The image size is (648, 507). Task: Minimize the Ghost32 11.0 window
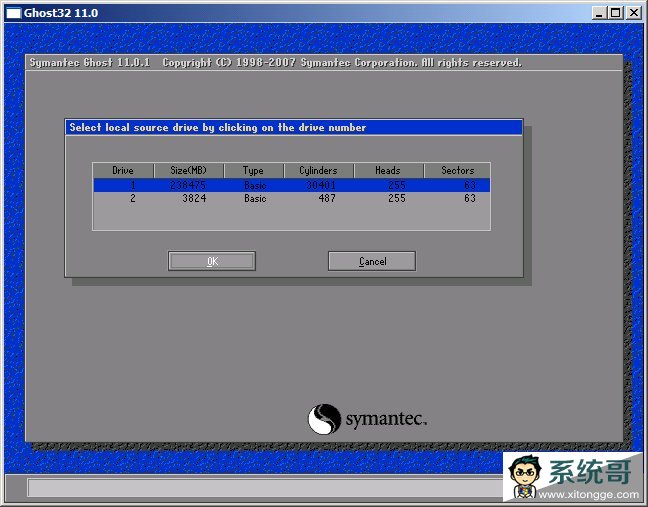(x=599, y=13)
